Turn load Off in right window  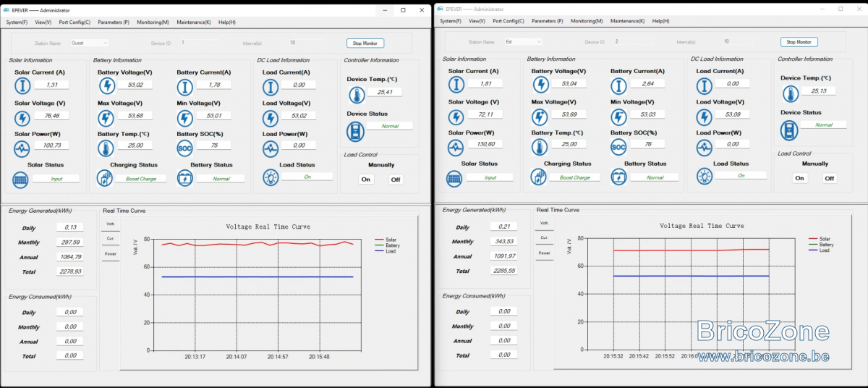click(830, 178)
